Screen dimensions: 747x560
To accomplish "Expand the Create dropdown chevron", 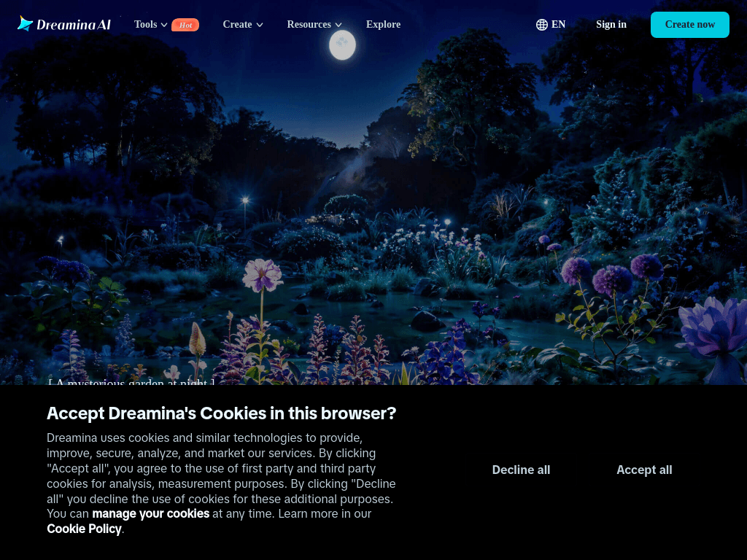I will click(260, 25).
